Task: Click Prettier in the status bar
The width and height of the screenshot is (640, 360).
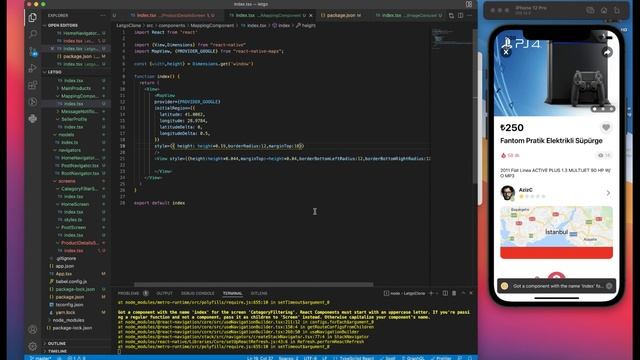Action: 441,358
